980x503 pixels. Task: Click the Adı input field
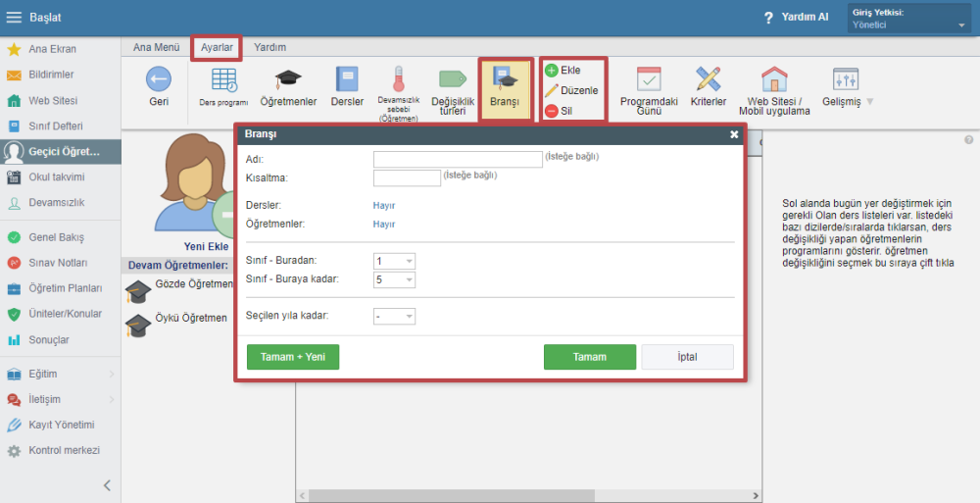(458, 160)
